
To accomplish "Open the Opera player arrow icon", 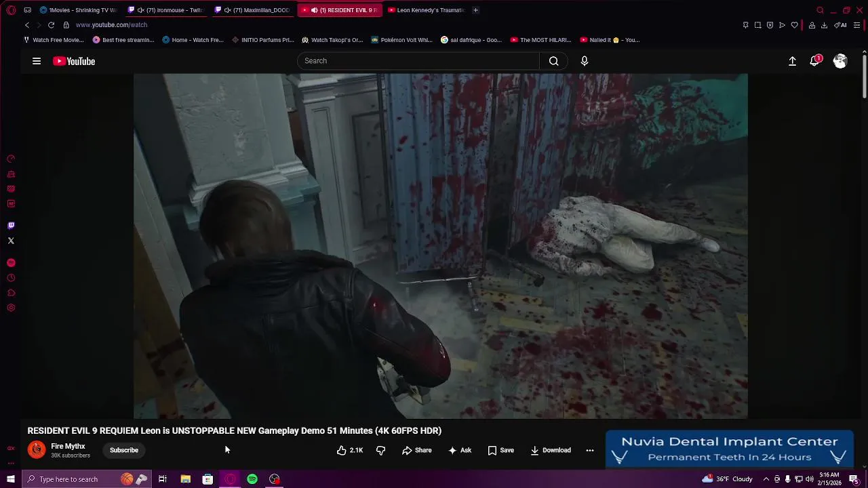I will pos(782,25).
